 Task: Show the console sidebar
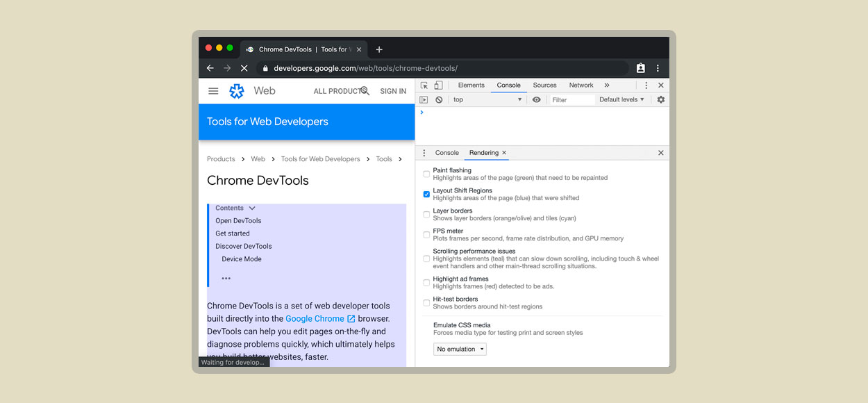[x=424, y=100]
